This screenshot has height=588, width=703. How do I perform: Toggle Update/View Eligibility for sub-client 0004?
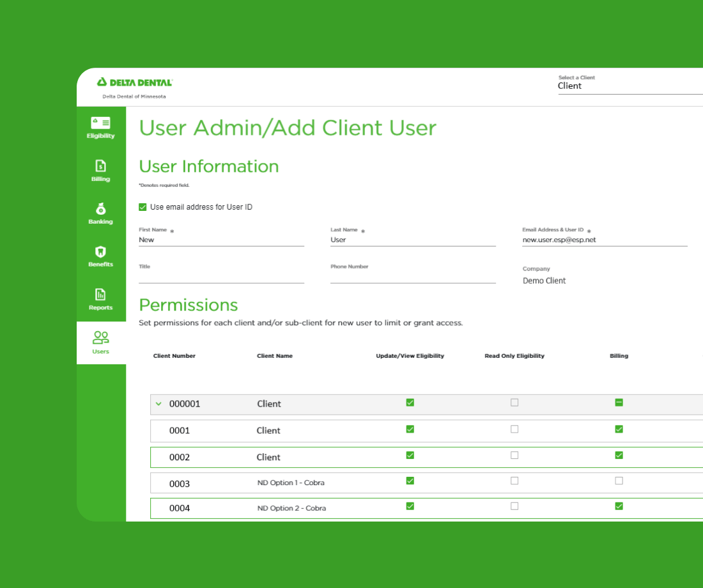(x=410, y=506)
